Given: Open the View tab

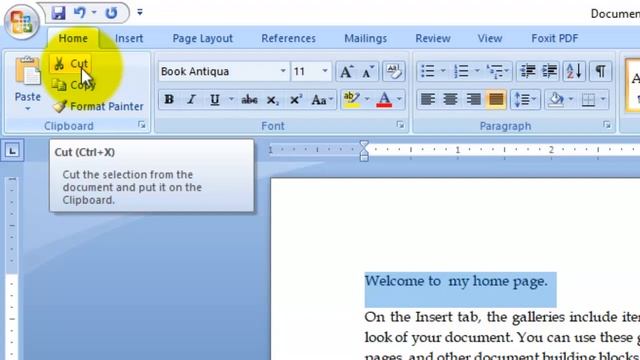Looking at the screenshot, I should pos(490,38).
